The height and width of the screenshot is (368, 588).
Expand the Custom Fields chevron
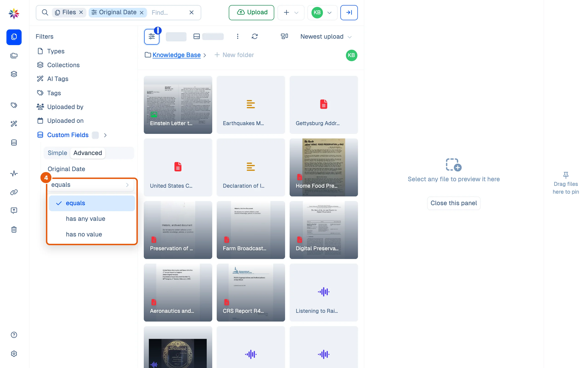(x=105, y=135)
